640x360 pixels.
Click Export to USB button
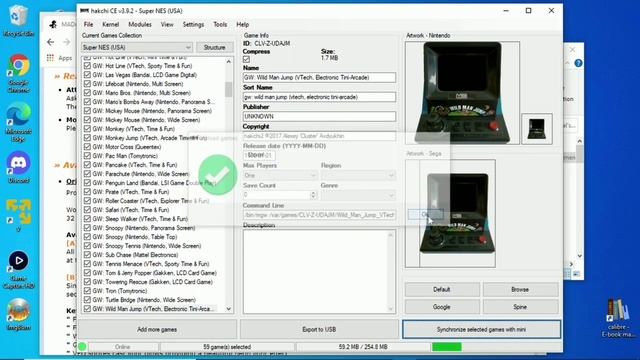[x=319, y=329]
